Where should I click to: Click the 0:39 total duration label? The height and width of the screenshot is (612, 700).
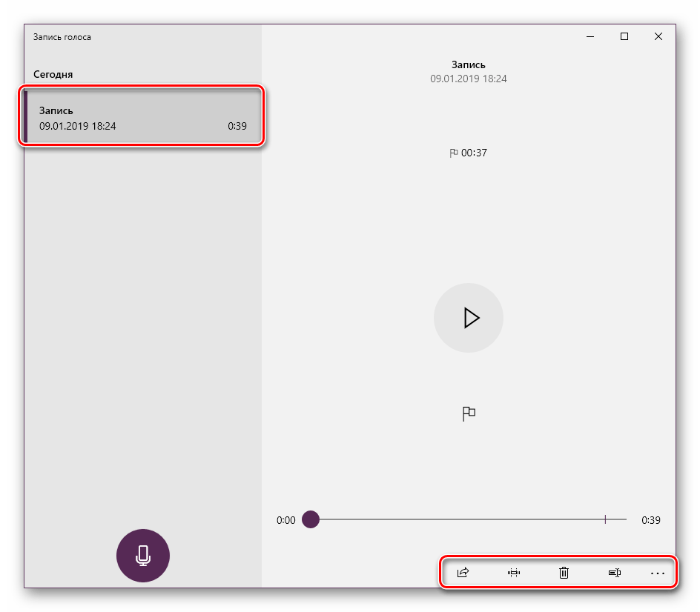[x=650, y=520]
